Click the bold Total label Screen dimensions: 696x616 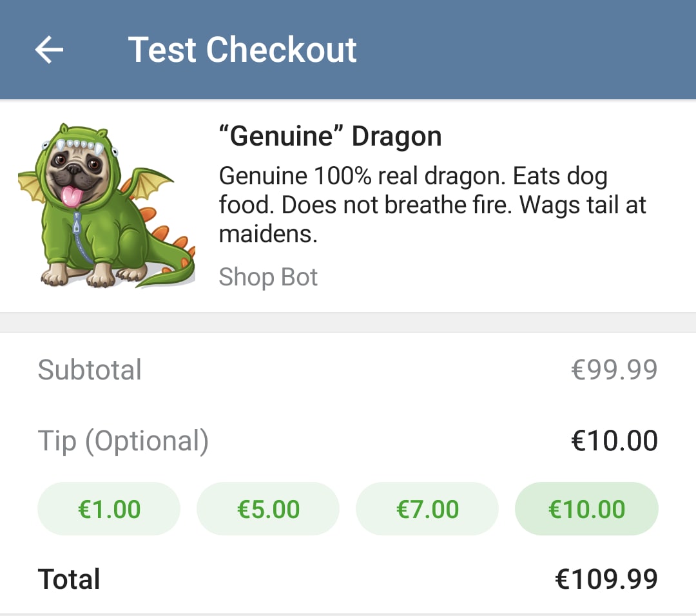pos(69,579)
